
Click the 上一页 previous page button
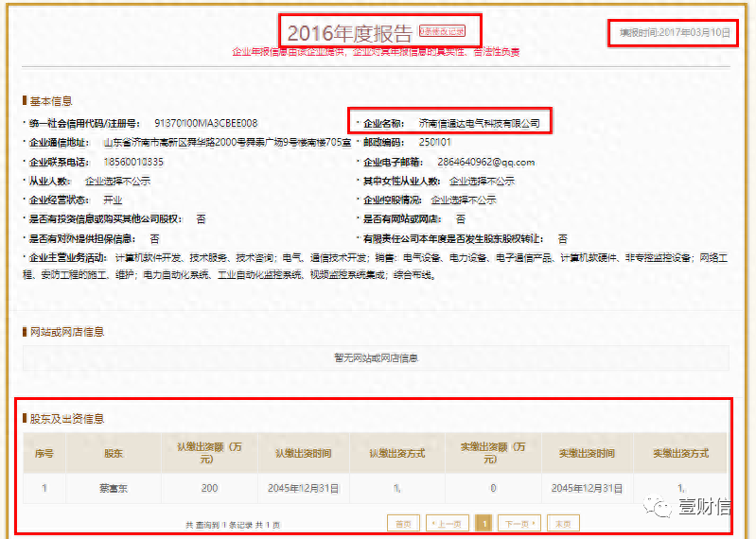tap(447, 524)
